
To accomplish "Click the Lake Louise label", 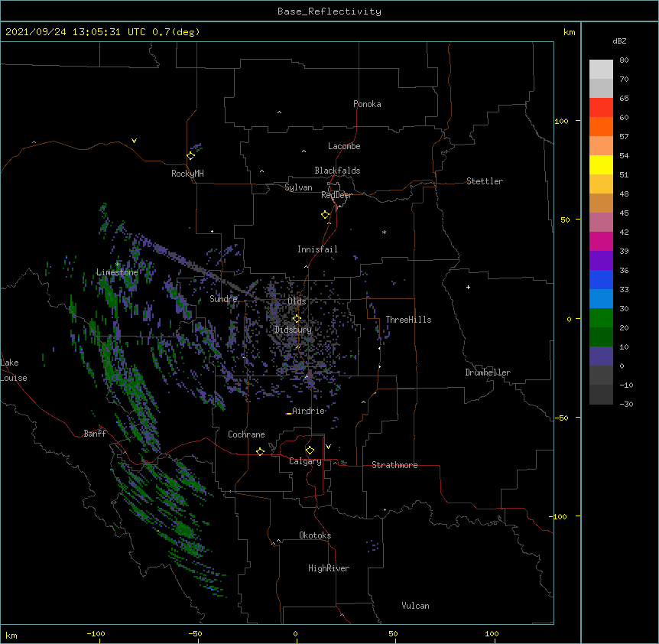I will (14, 370).
